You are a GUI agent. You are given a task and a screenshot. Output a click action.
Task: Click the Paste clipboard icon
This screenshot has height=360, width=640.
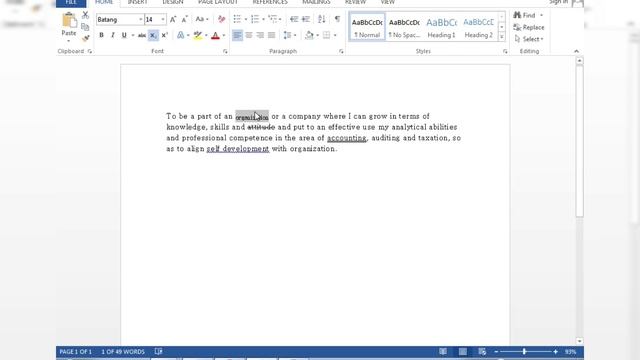click(69, 20)
